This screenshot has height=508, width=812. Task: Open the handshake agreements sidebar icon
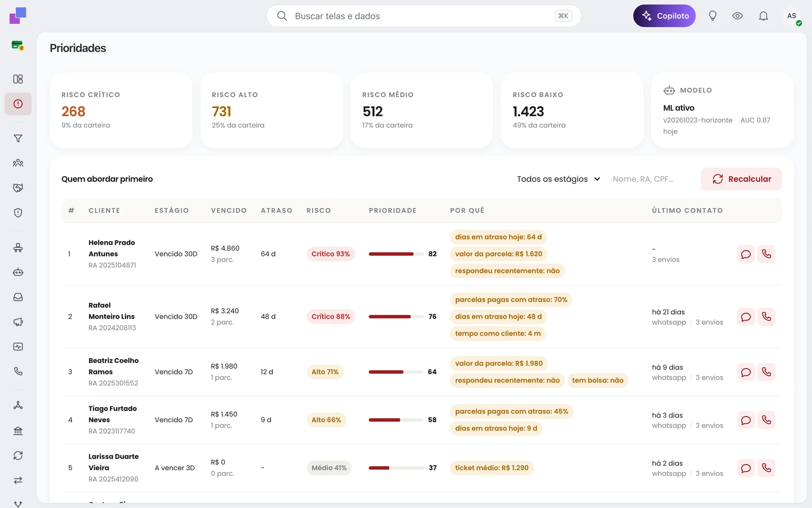click(18, 188)
